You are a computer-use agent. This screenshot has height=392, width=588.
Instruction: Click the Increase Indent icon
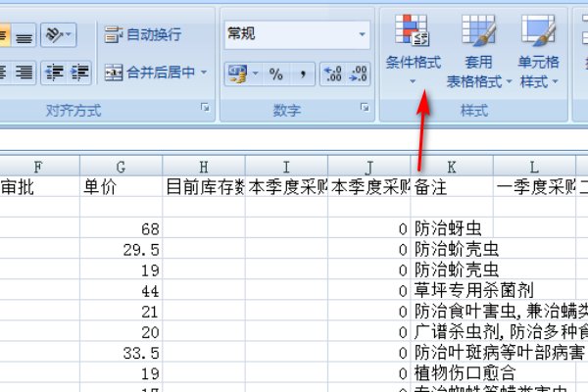[x=79, y=73]
